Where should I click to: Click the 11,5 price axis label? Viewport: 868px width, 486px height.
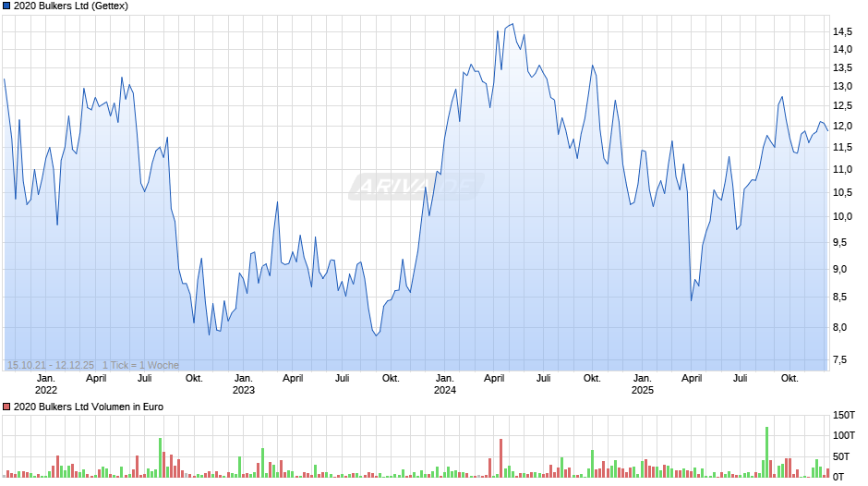[842, 147]
